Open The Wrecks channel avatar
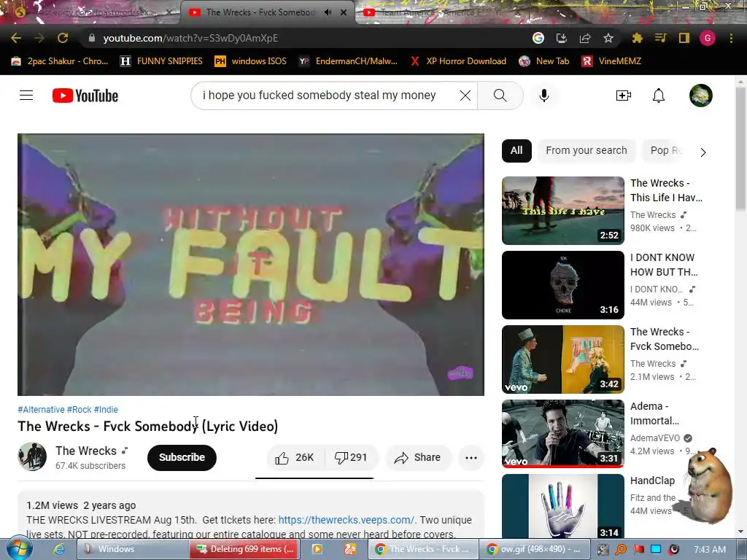This screenshot has height=560, width=747. point(32,456)
